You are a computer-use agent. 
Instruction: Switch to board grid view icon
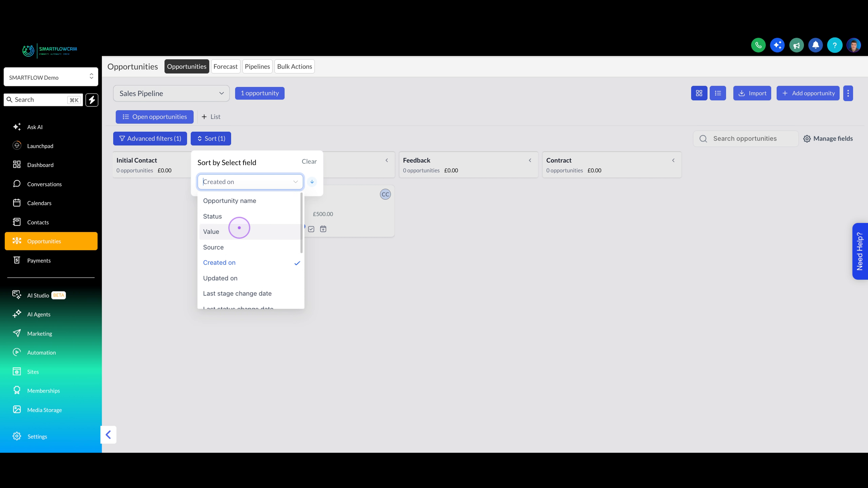click(699, 93)
